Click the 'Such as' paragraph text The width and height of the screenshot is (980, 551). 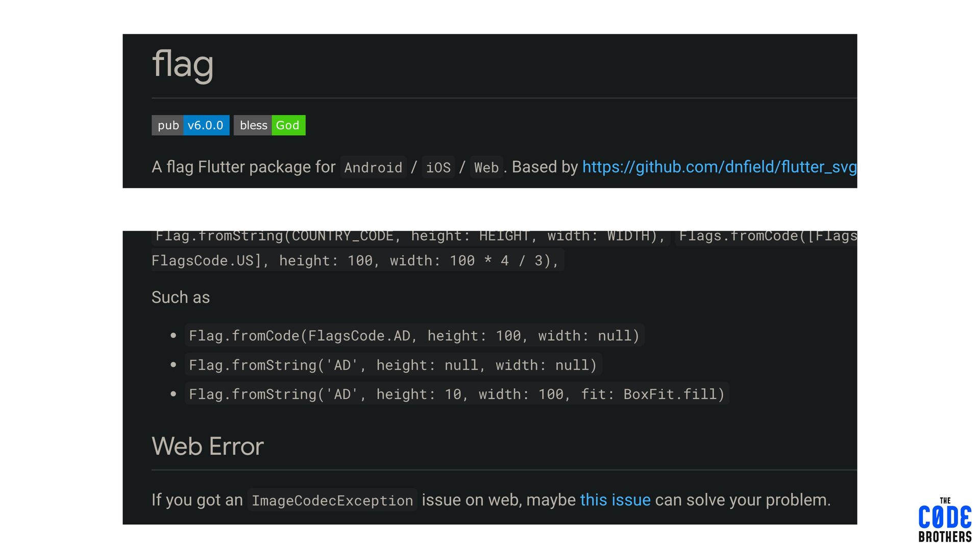[181, 297]
